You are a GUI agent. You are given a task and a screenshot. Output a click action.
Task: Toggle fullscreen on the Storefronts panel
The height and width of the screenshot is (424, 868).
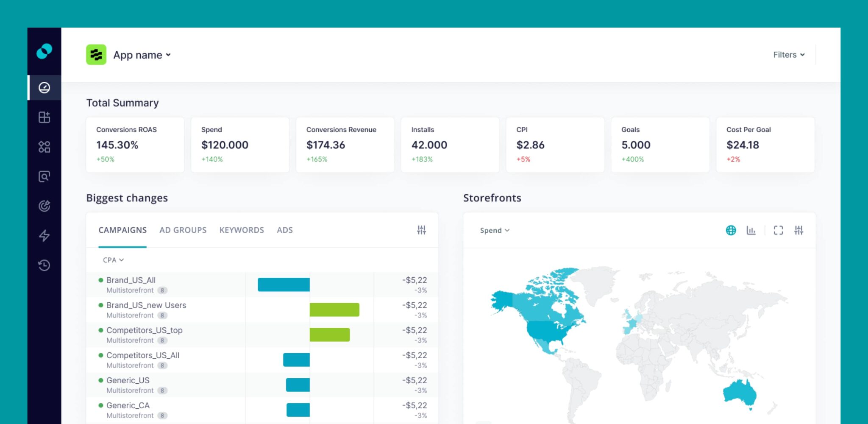[779, 230]
